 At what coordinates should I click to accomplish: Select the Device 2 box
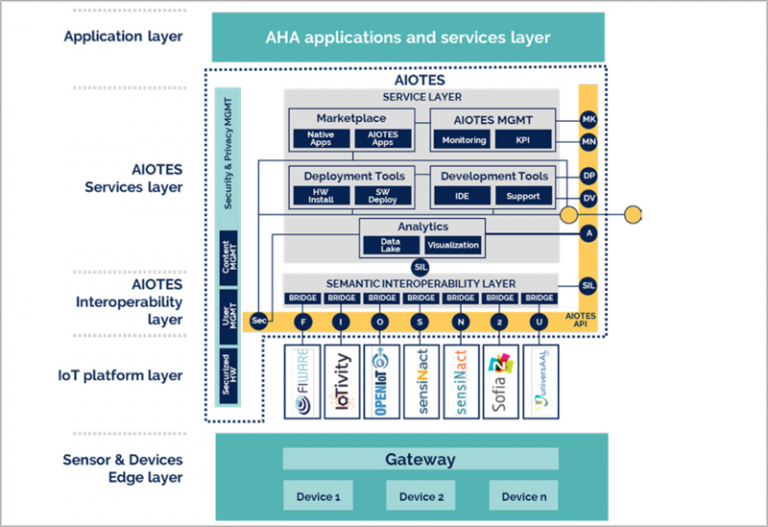420,496
